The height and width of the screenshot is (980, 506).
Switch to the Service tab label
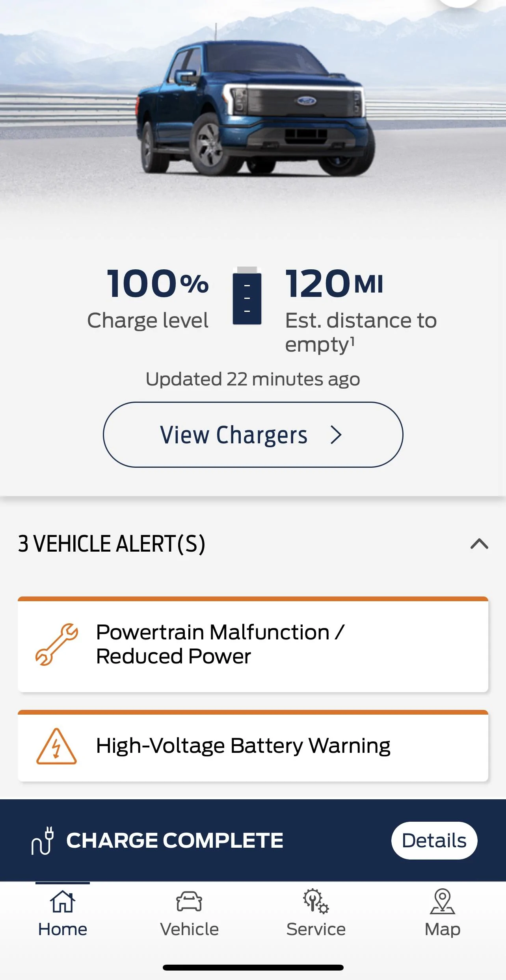316,929
